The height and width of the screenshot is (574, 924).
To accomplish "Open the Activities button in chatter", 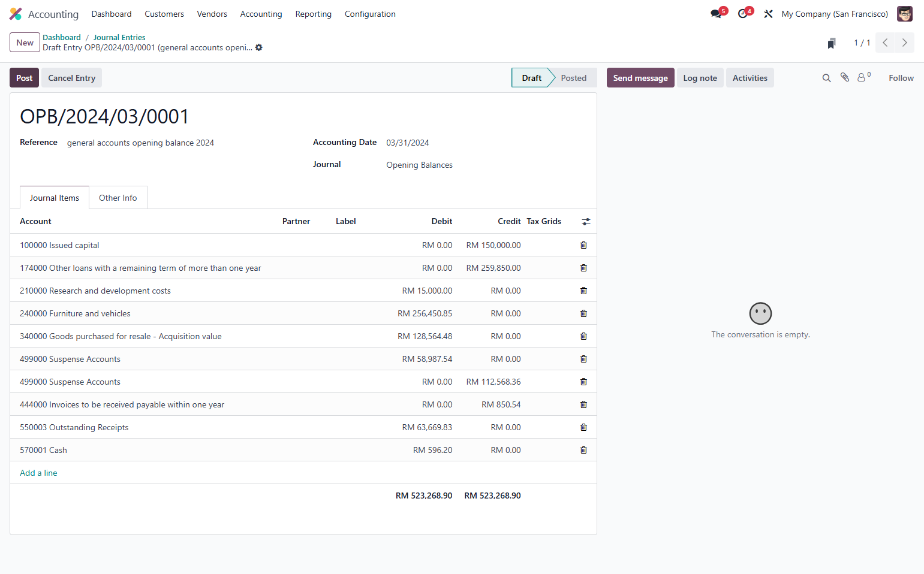I will 750,78.
